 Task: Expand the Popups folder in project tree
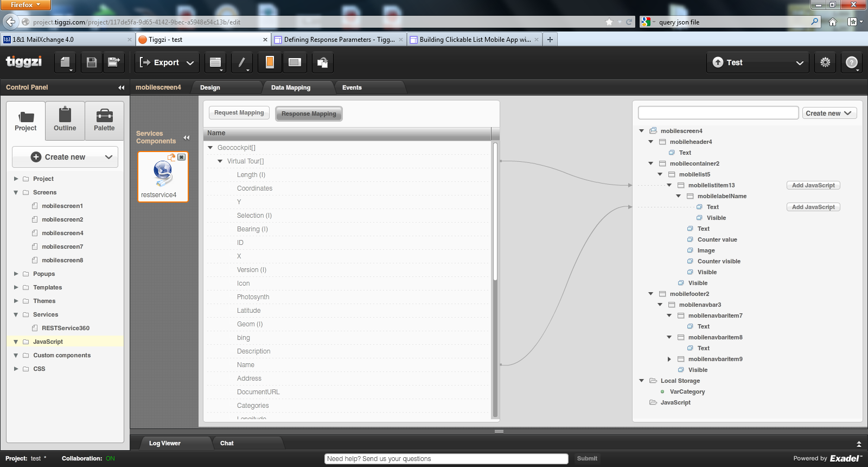[x=16, y=274]
